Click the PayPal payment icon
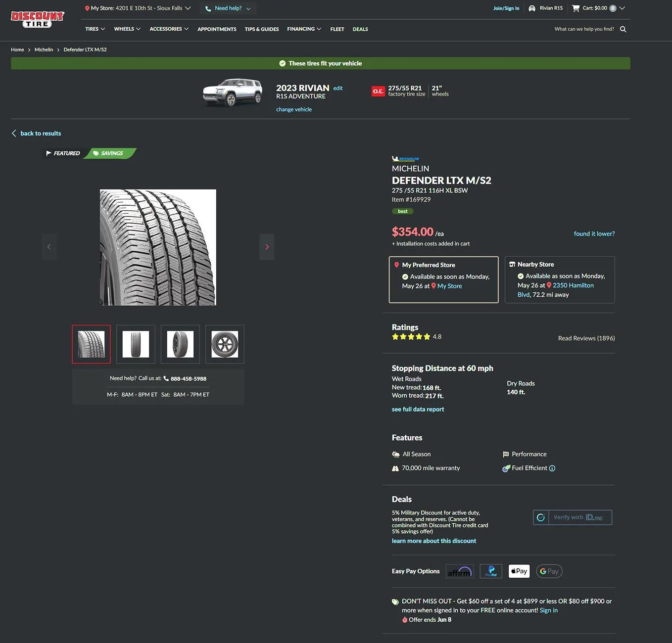 coord(491,571)
